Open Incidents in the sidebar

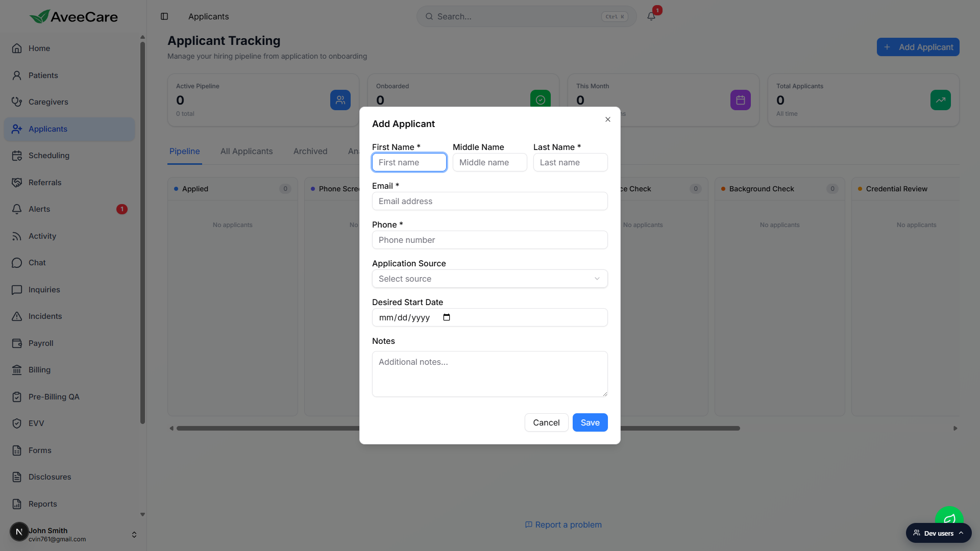[69, 316]
